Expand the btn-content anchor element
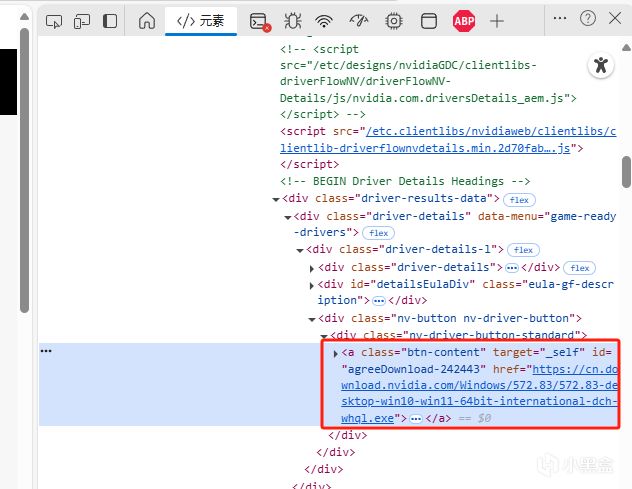This screenshot has width=632, height=489. tap(336, 354)
